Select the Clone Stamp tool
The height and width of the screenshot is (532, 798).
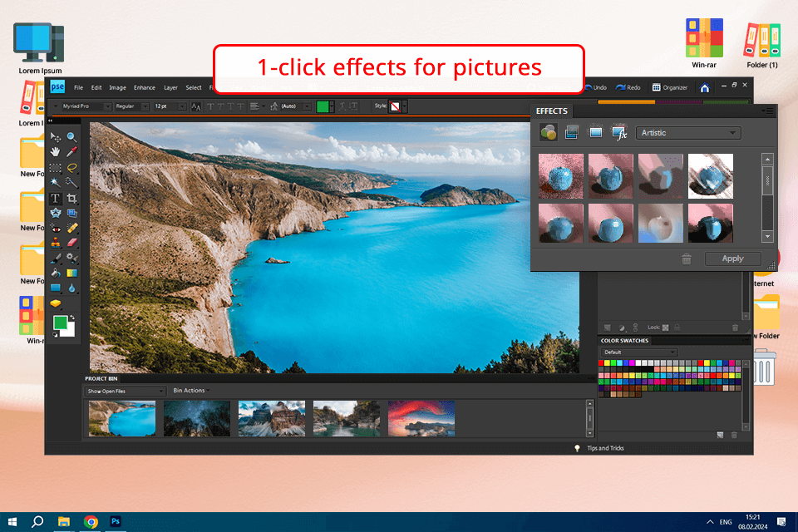click(x=56, y=243)
